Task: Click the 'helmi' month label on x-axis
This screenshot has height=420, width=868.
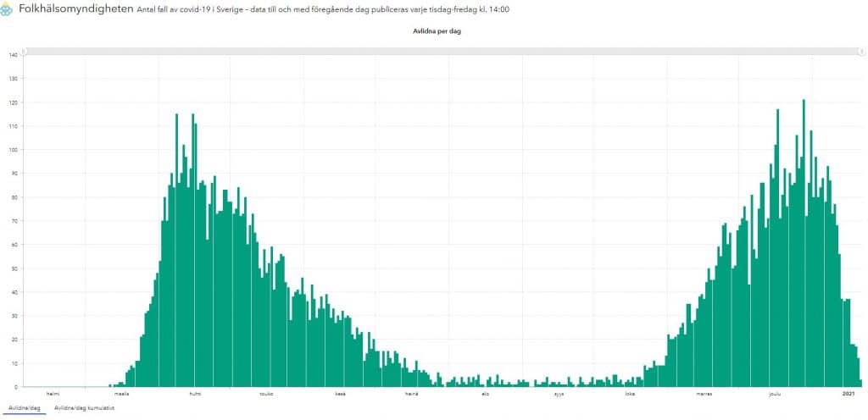Action: coord(52,394)
